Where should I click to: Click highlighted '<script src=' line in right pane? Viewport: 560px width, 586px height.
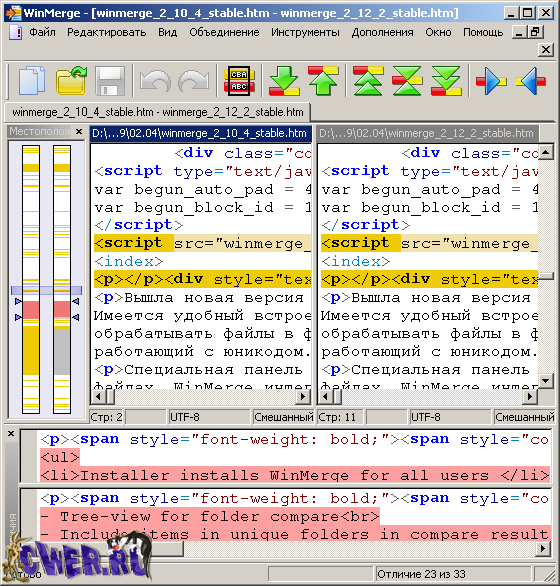(x=429, y=243)
